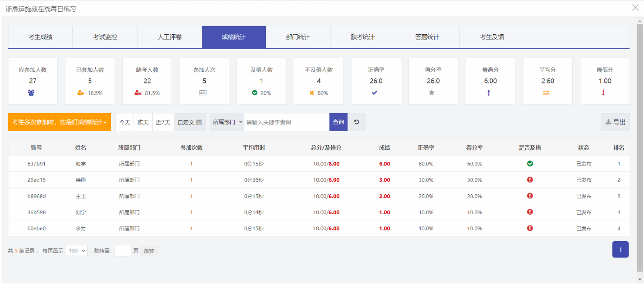Switch to the 部门统计 tab
Screen dimensions: 644x284
click(298, 37)
